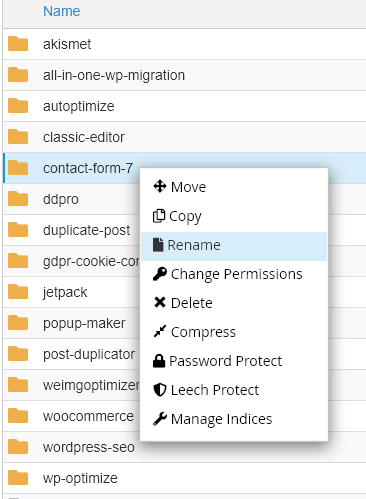This screenshot has width=366, height=499.
Task: Click the Rename file icon in context menu
Action: point(158,245)
